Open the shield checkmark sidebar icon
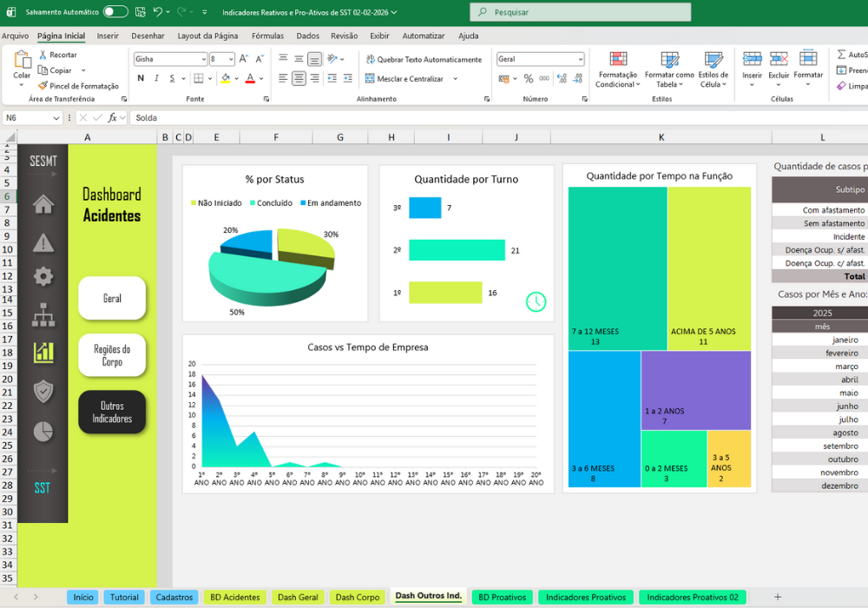868x608 pixels. pos(43,391)
